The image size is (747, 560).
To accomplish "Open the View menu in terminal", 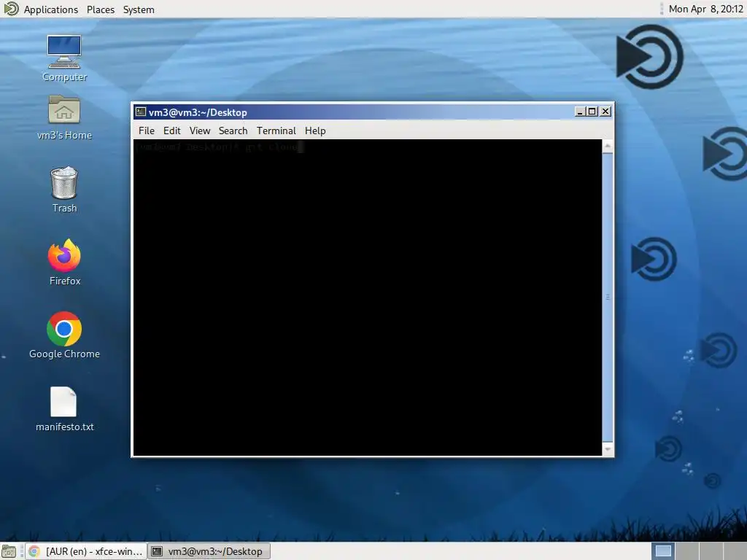I will tap(200, 131).
